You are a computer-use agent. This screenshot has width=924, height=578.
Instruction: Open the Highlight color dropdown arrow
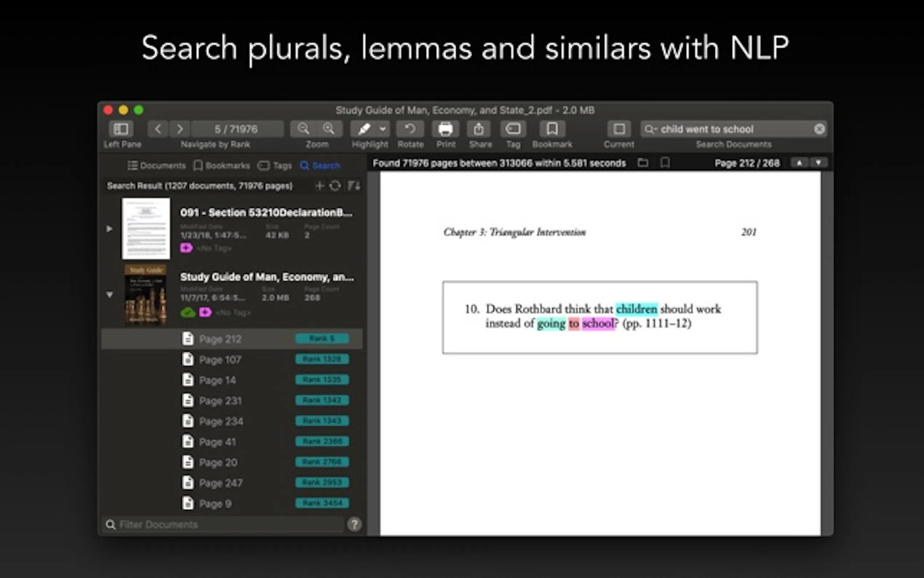click(383, 129)
